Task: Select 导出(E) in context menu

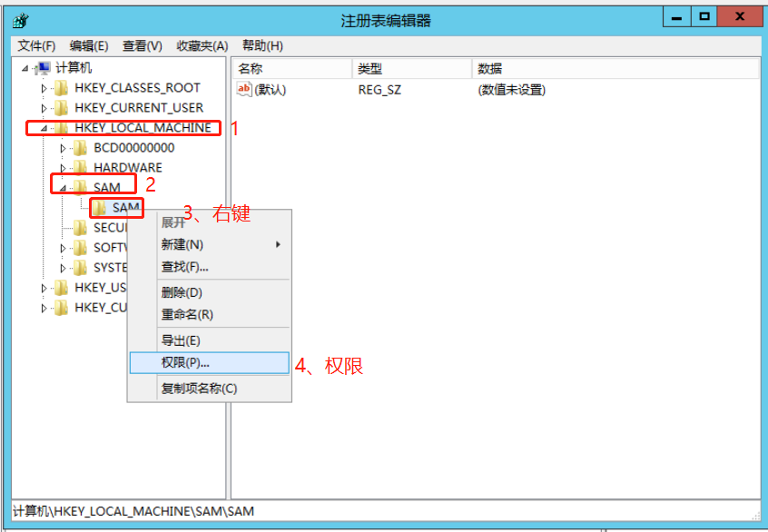Action: (x=181, y=340)
